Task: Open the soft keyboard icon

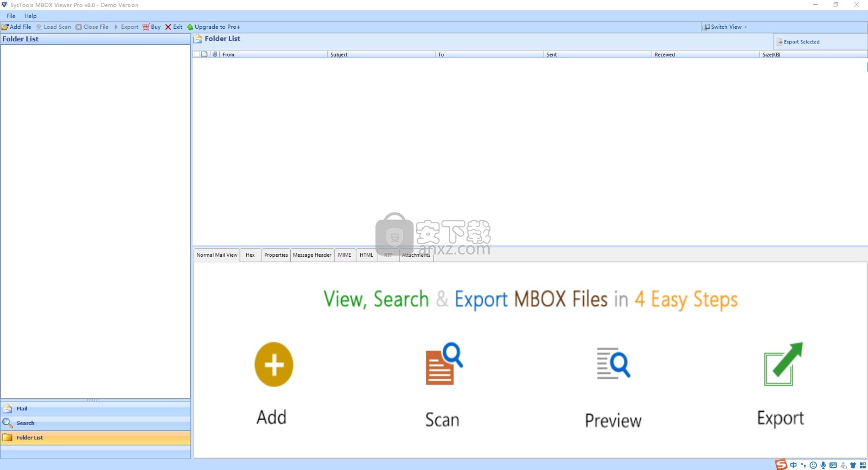Action: [833, 465]
